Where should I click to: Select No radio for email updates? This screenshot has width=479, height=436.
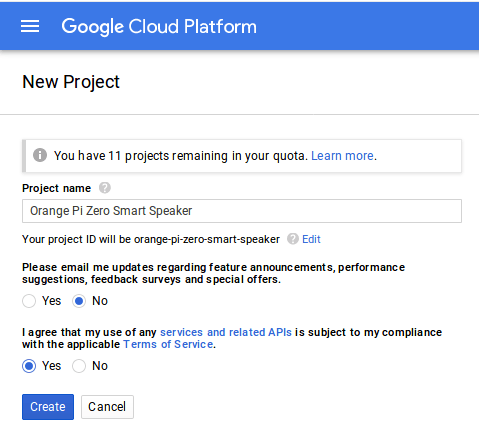79,301
